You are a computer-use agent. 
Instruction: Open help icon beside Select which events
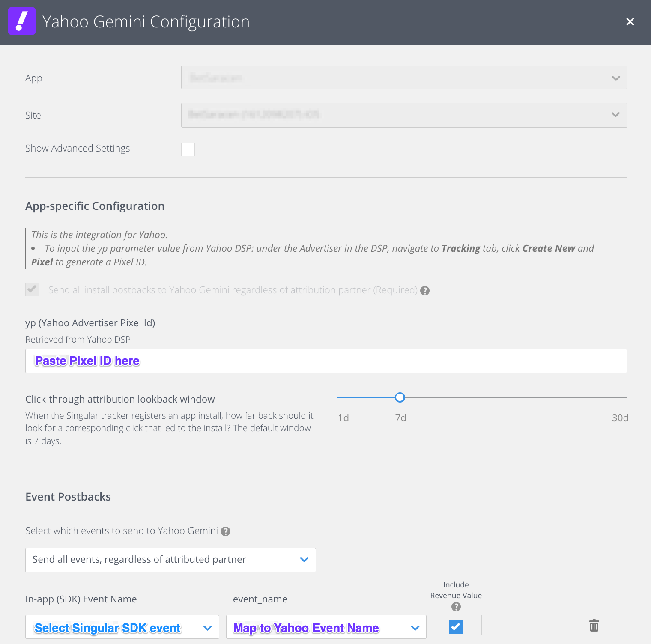click(226, 531)
